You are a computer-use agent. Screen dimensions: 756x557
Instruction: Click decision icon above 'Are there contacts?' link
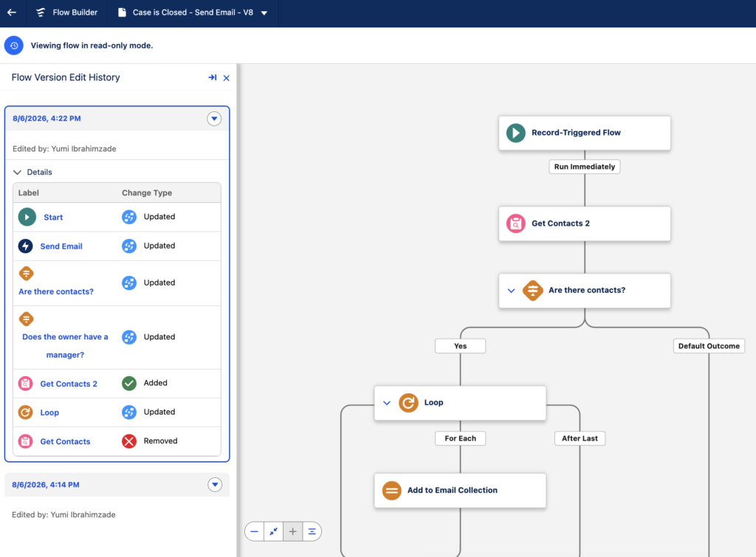(x=26, y=274)
